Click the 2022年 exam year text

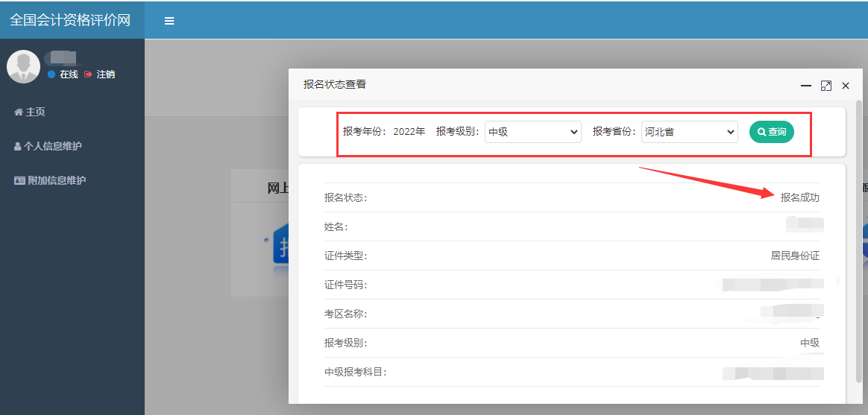click(x=409, y=132)
